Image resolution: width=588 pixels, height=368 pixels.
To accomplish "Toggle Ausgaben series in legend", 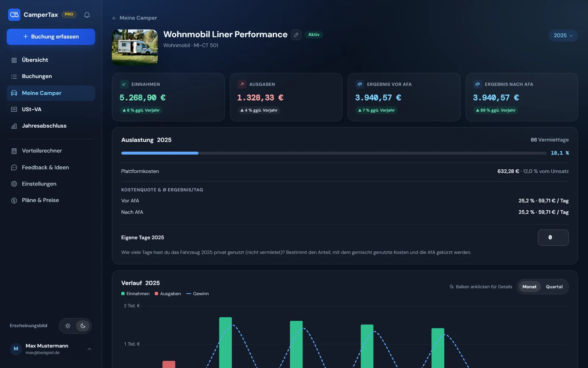I will [168, 294].
